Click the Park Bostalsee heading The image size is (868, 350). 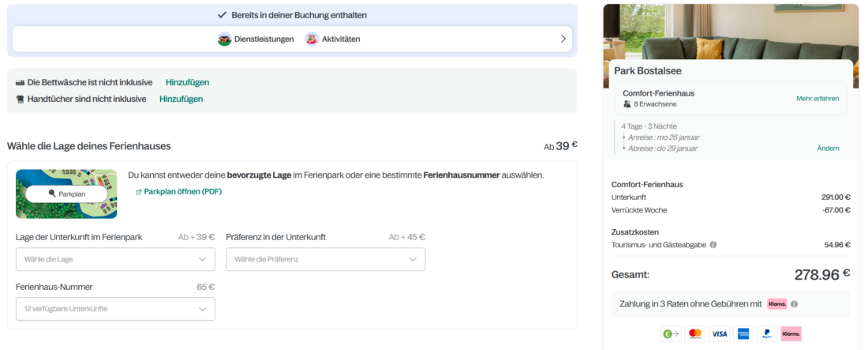[648, 71]
